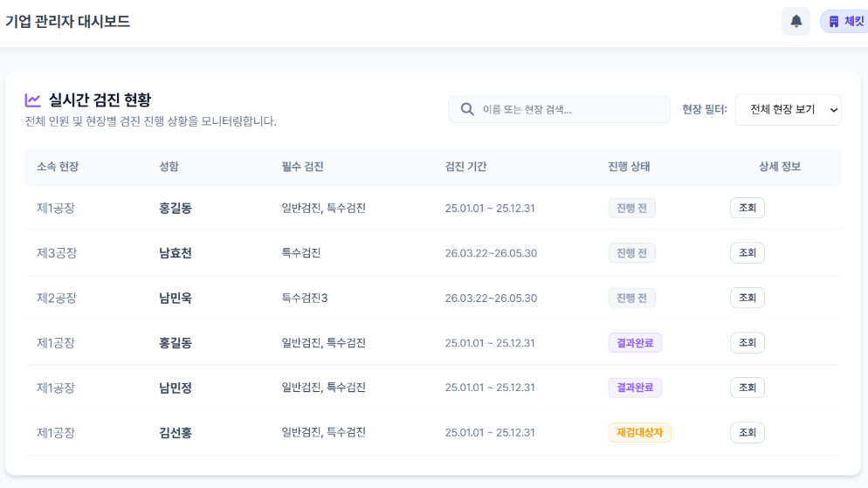The image size is (868, 488).
Task: Click the 체킷 company profile button
Action: (x=844, y=22)
